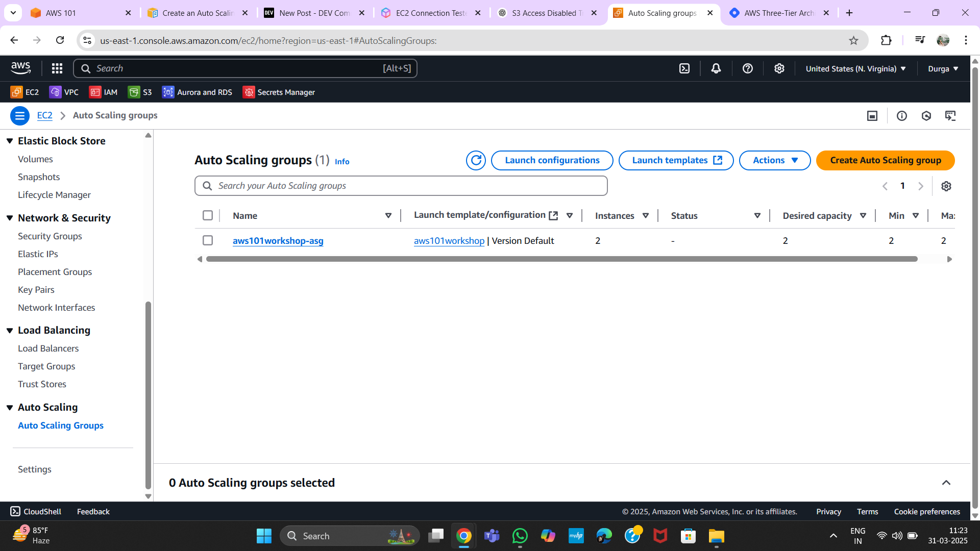Open the AWS home logo
980x551 pixels.
20,68
